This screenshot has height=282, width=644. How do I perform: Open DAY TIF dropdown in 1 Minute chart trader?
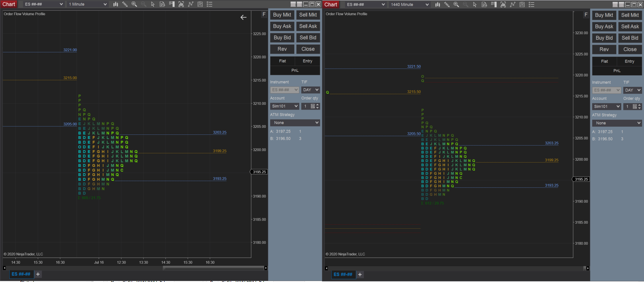click(x=311, y=90)
